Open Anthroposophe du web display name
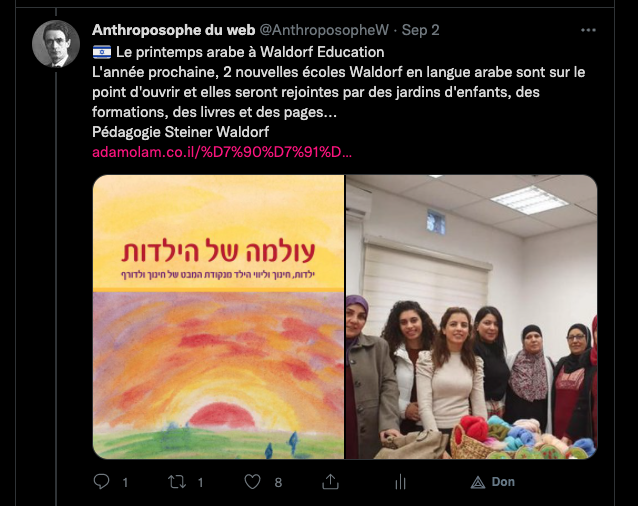Screen dimensions: 638x506 click(x=173, y=30)
